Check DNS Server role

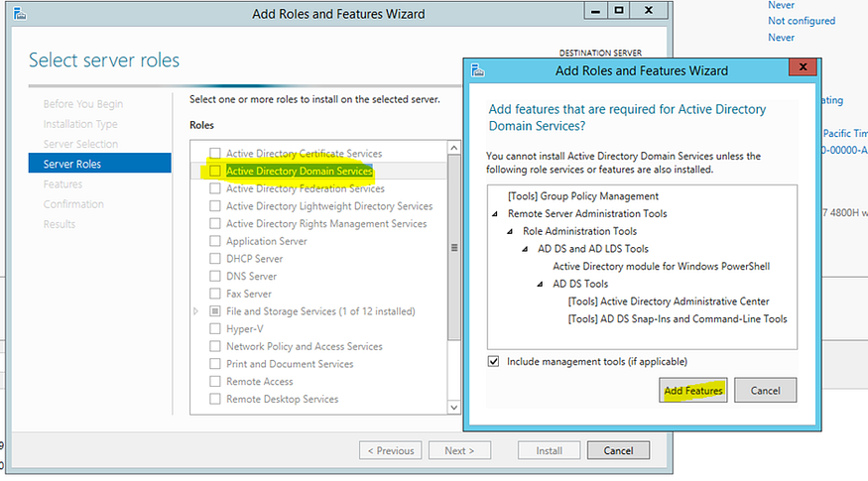click(215, 276)
